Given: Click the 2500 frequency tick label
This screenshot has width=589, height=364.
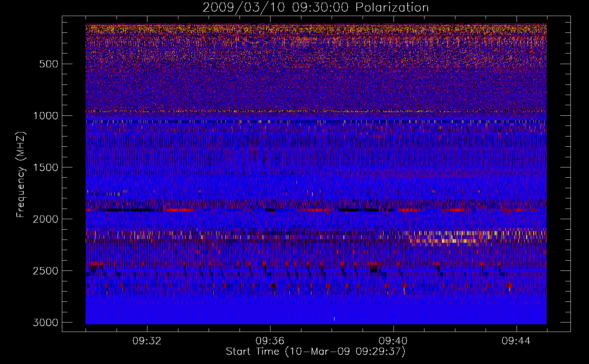Looking at the screenshot, I should pyautogui.click(x=46, y=271).
